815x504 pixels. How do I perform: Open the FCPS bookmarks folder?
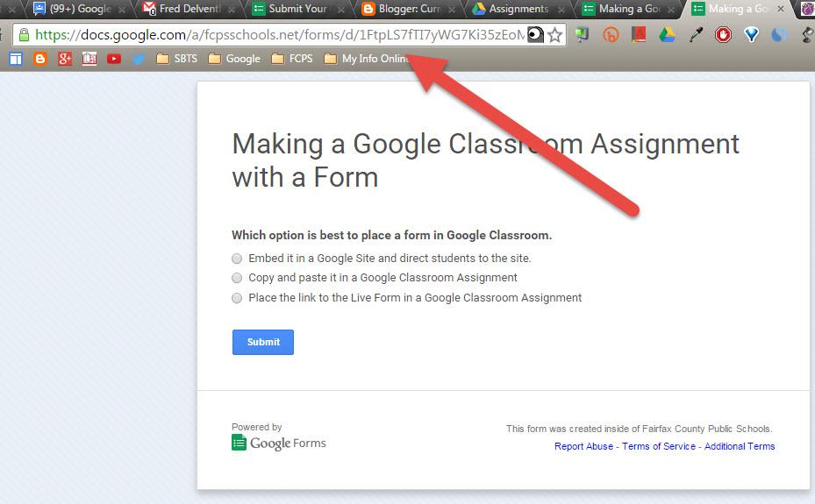point(292,59)
